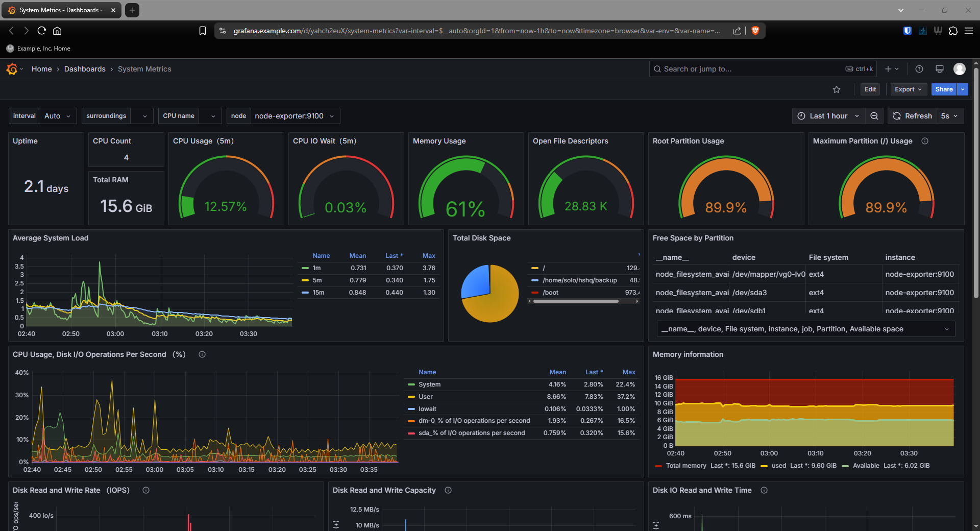Star this dashboard as favorite
980x531 pixels.
pyautogui.click(x=837, y=89)
